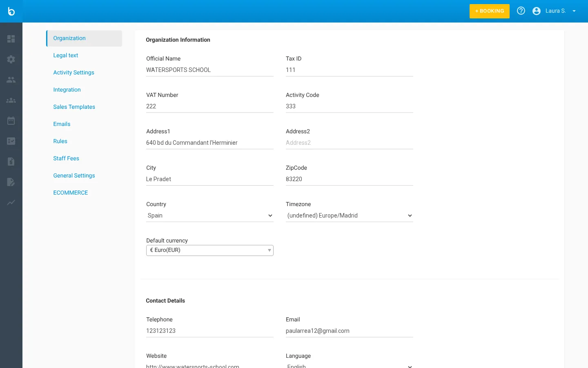Open the Analytics chart icon in the sidebar

tap(11, 202)
